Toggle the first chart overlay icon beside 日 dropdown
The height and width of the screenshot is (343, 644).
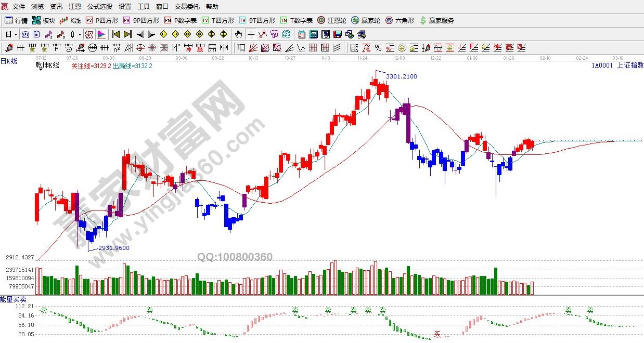click(x=25, y=35)
